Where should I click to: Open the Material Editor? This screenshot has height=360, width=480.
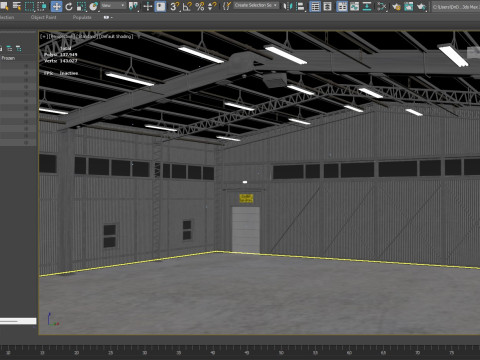382,6
